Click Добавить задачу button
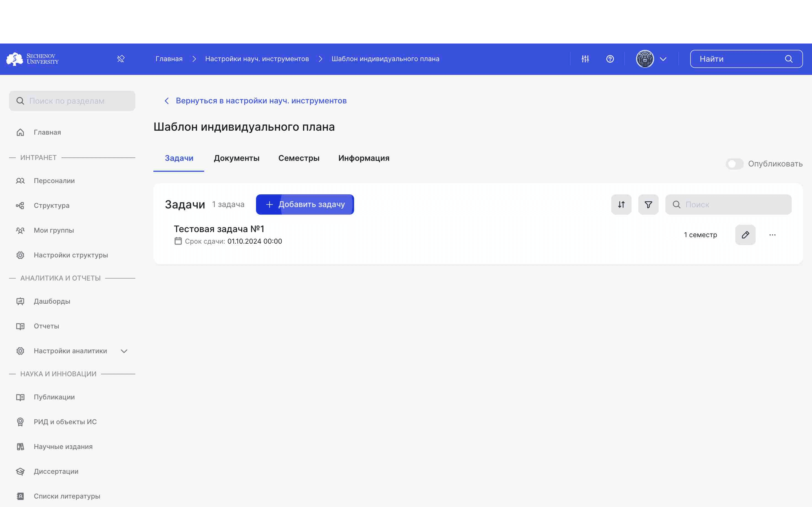 pos(304,204)
